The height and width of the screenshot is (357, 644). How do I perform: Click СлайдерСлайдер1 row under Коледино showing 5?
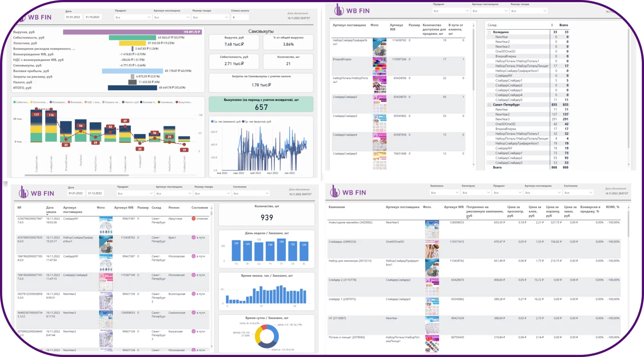click(x=528, y=80)
